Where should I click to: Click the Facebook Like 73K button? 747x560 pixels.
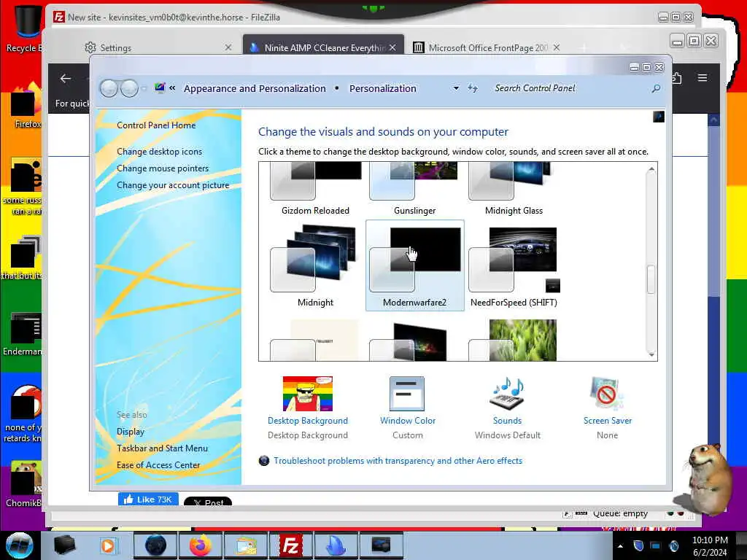tap(148, 499)
